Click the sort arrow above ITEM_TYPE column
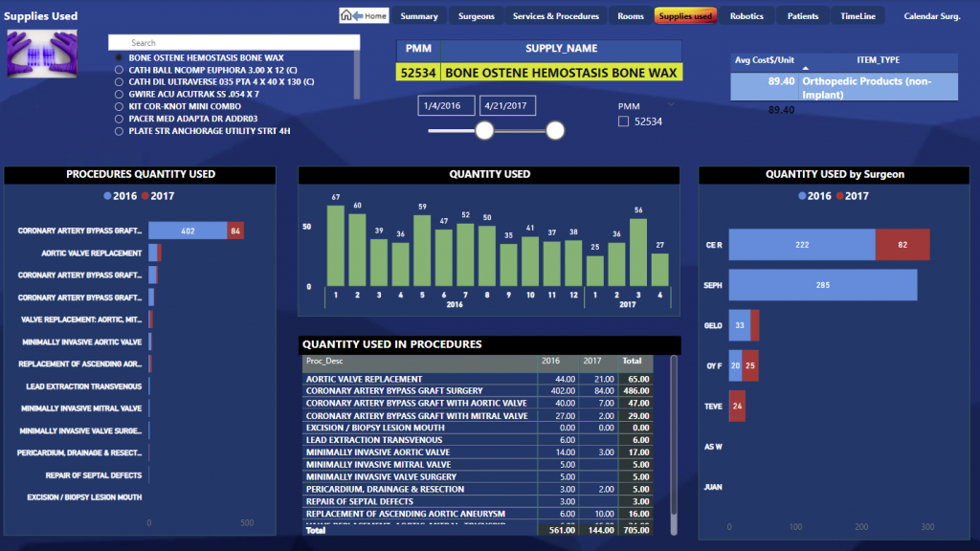The image size is (980, 551). pyautogui.click(x=805, y=69)
